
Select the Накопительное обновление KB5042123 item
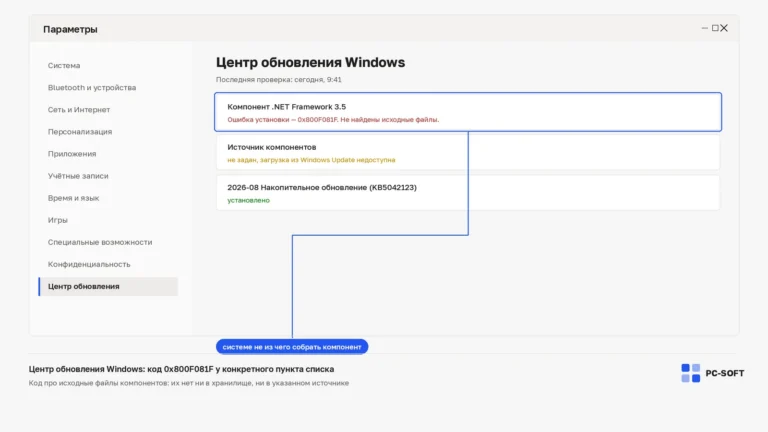coord(468,192)
